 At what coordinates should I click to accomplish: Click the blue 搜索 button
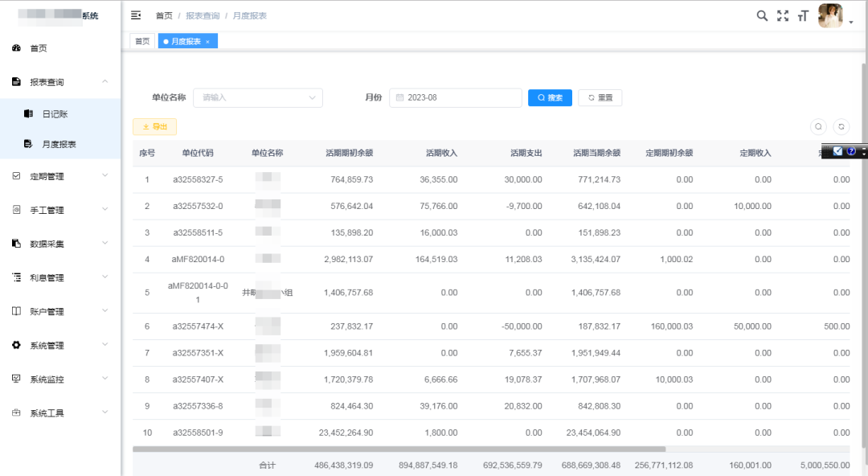[x=550, y=98]
